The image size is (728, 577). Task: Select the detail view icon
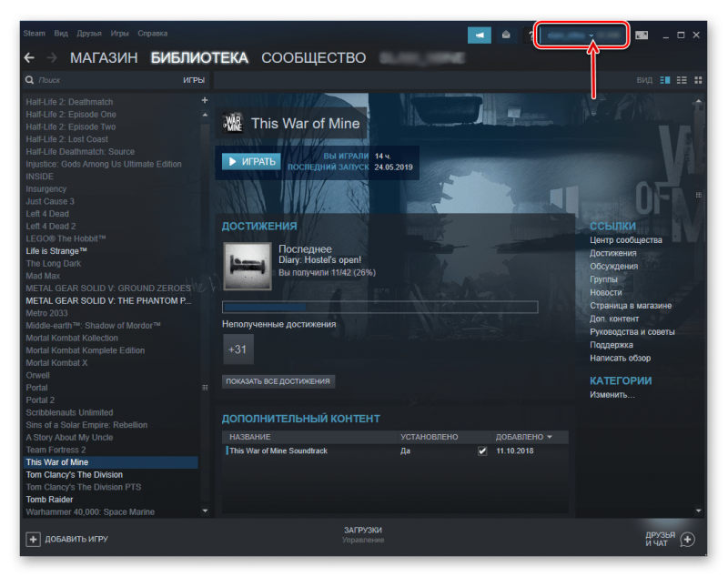pyautogui.click(x=665, y=80)
